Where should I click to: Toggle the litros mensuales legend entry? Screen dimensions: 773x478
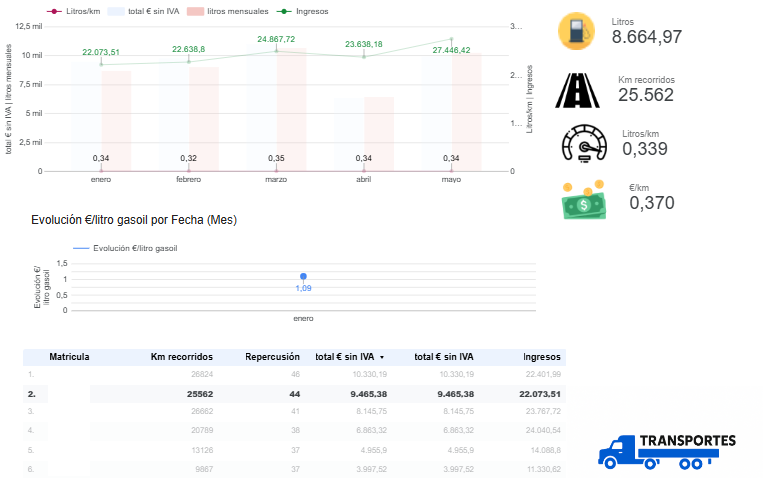pyautogui.click(x=228, y=11)
